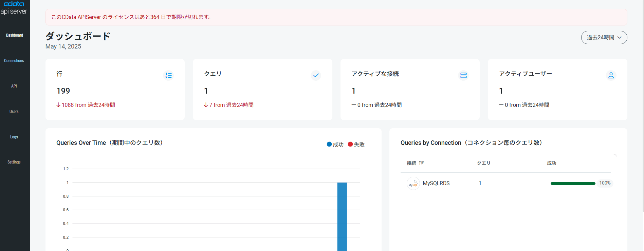This screenshot has height=251, width=644.
Task: Toggle the 失敗 legend red dot
Action: tap(350, 144)
